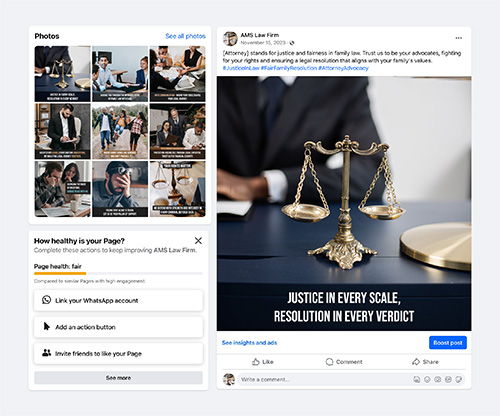Expand the See more page health actions
Screen dimensions: 500x416
pos(118,378)
